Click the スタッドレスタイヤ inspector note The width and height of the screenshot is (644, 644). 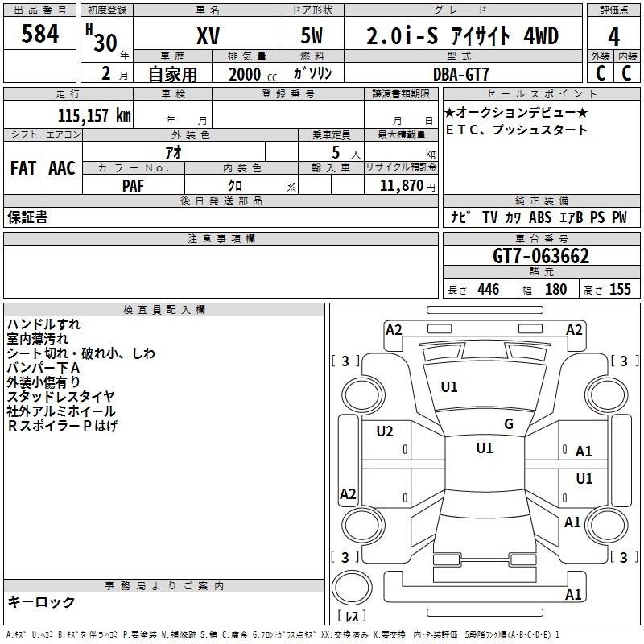61,397
